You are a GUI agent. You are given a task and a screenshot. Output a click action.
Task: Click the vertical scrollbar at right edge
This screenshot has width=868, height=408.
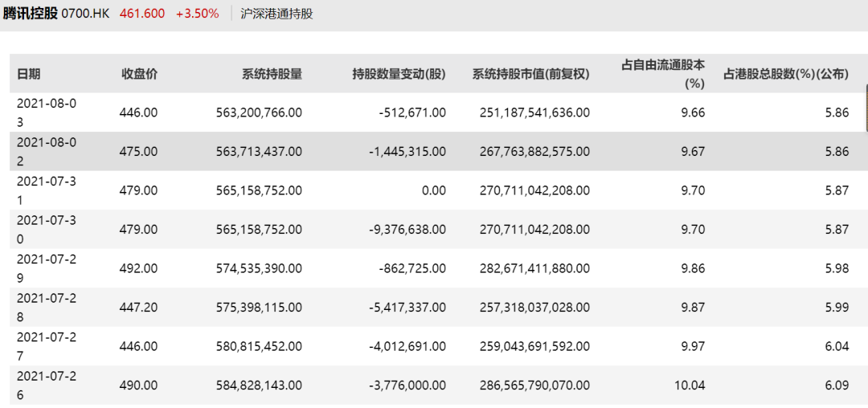[866, 108]
